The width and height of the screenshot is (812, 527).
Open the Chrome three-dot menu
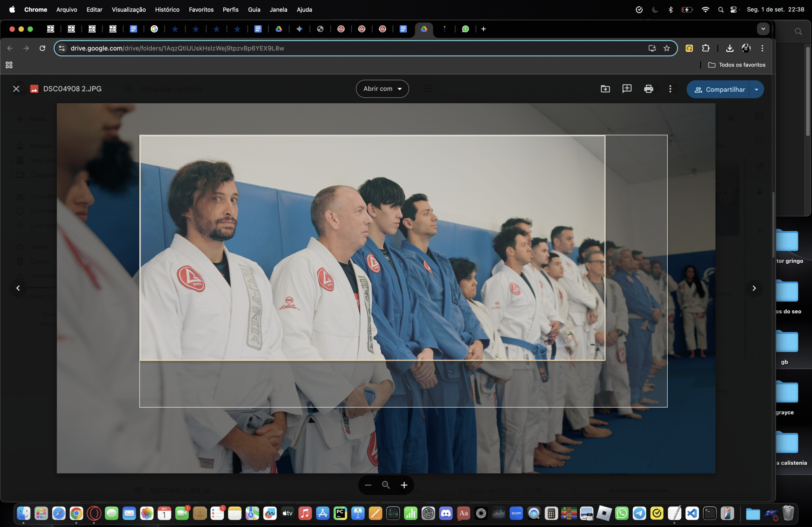762,48
